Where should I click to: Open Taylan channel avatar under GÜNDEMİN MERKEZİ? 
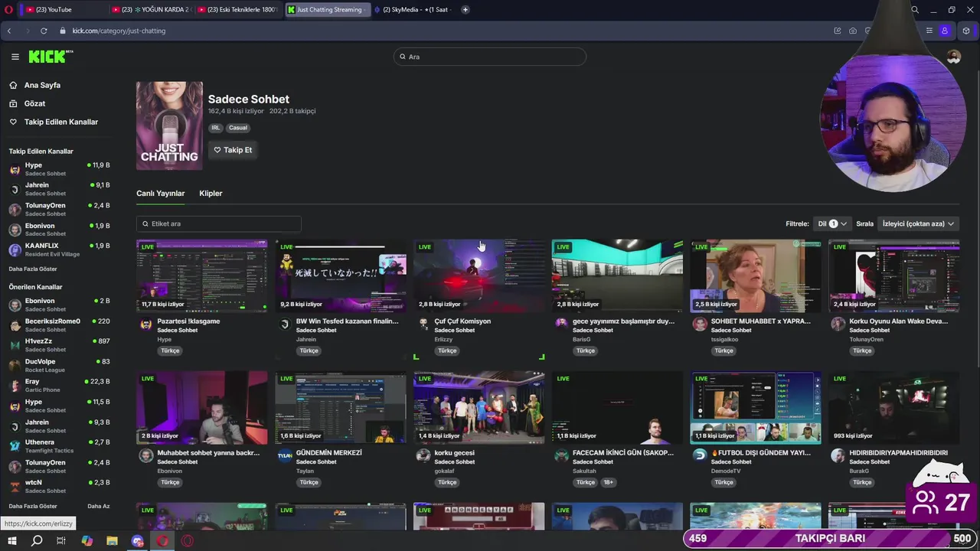point(284,455)
